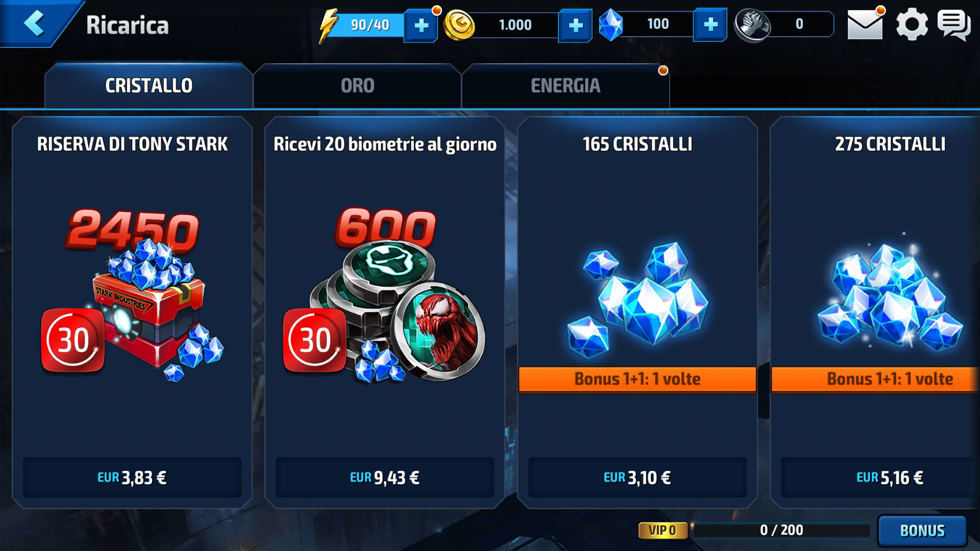Tap the blue crystal currency icon
The height and width of the screenshot is (551, 980).
pos(611,24)
